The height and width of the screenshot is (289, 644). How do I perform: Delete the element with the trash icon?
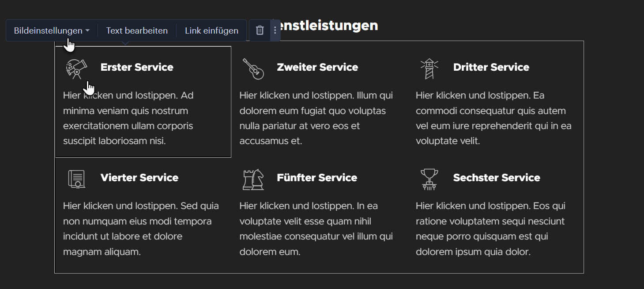pos(260,30)
